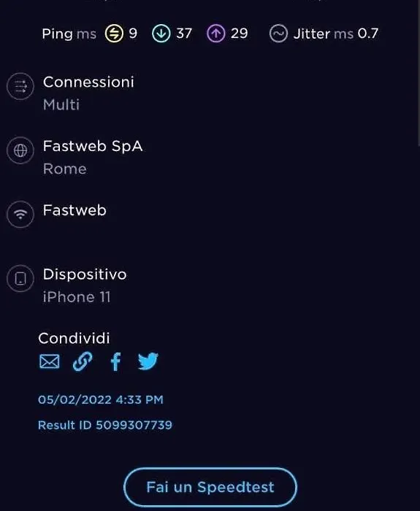Copy result link with chain icon

coord(82,361)
